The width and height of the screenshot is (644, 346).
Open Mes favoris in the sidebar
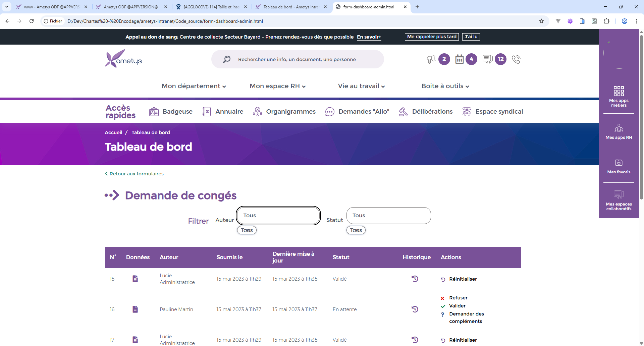tap(619, 166)
